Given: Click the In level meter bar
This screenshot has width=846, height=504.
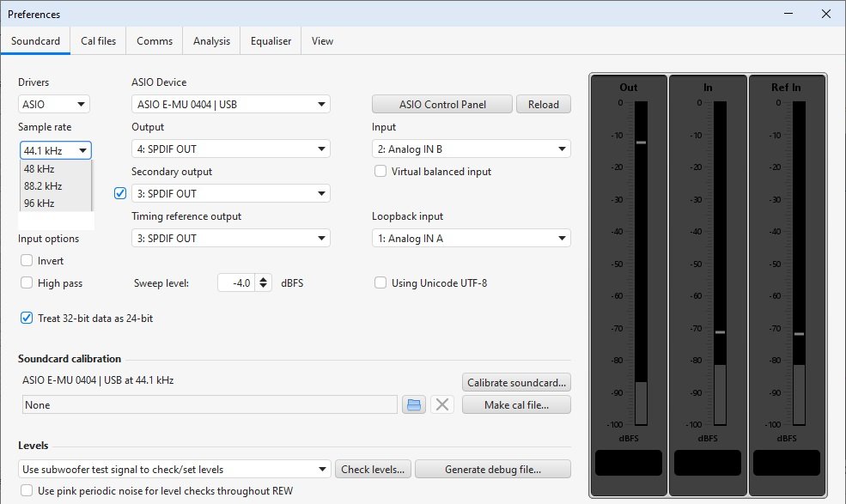Looking at the screenshot, I should [x=720, y=264].
